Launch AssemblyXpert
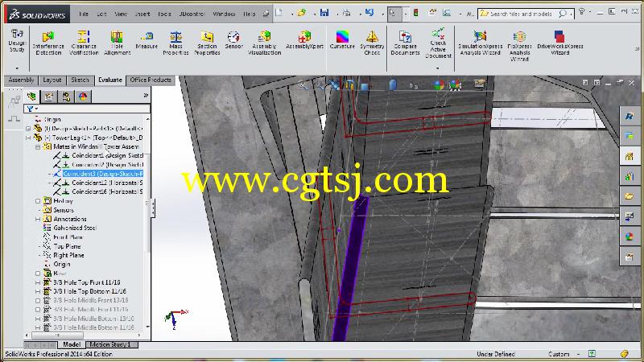Image resolution: width=644 pixels, height=362 pixels. (x=305, y=40)
